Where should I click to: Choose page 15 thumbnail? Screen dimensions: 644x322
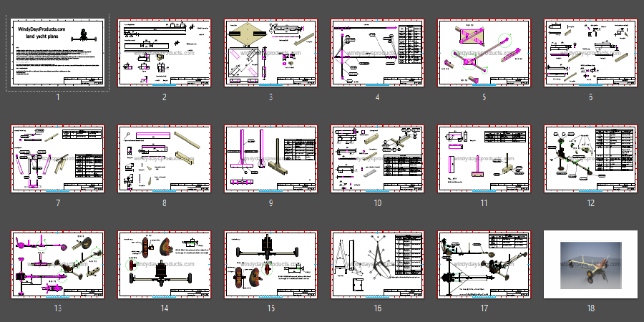point(270,265)
